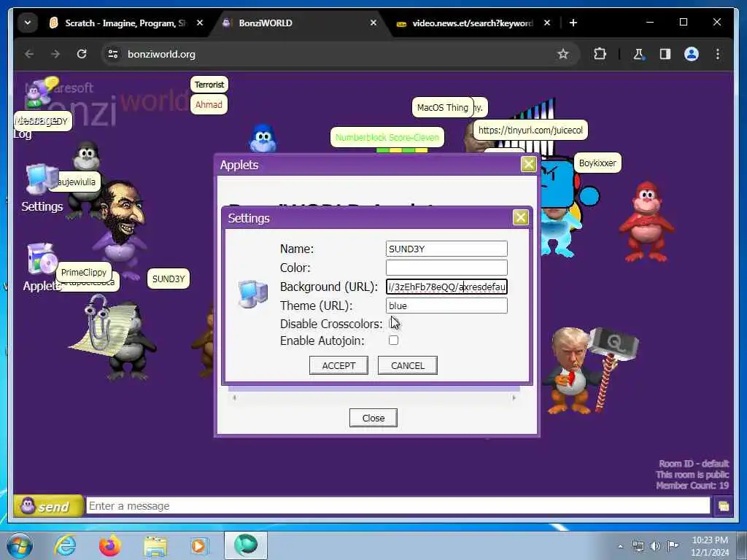This screenshot has height=560, width=747.
Task: Click the active browser taskbar button
Action: pos(246,545)
